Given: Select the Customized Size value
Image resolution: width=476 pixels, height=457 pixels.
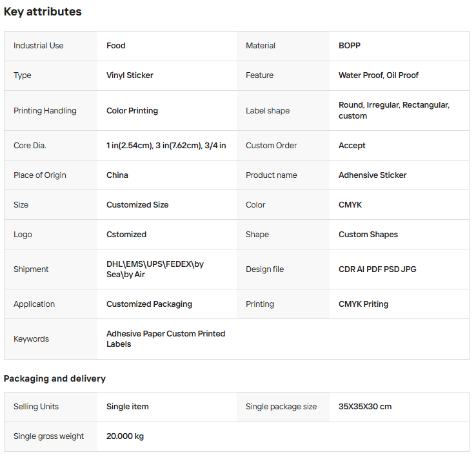Looking at the screenshot, I should (137, 205).
